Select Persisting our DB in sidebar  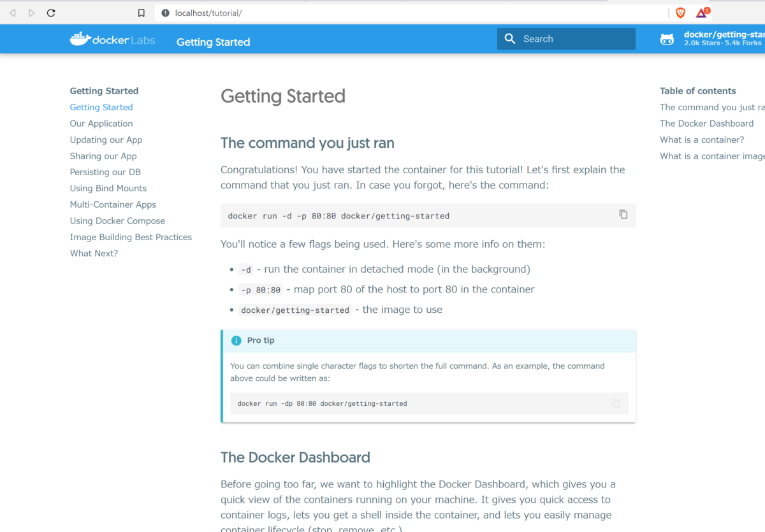(105, 172)
